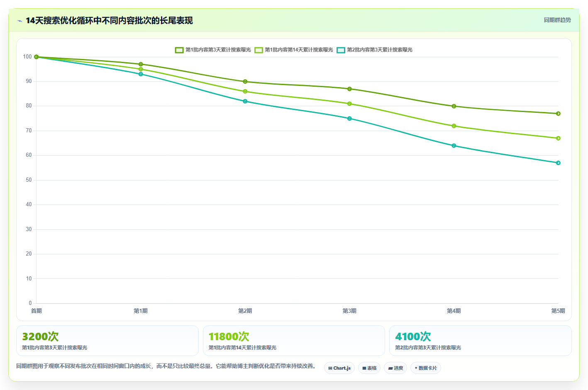
Task: Click the 第1批内容第3天累计搜索曝光 caption under 3200次
Action: tap(55, 348)
